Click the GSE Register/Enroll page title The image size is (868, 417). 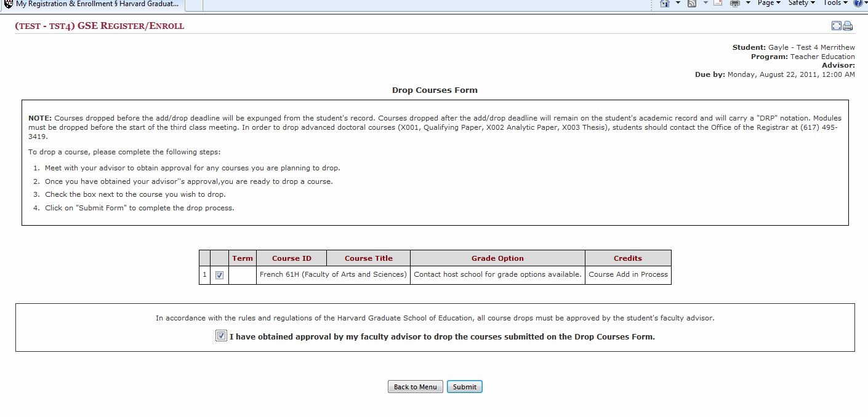[100, 26]
